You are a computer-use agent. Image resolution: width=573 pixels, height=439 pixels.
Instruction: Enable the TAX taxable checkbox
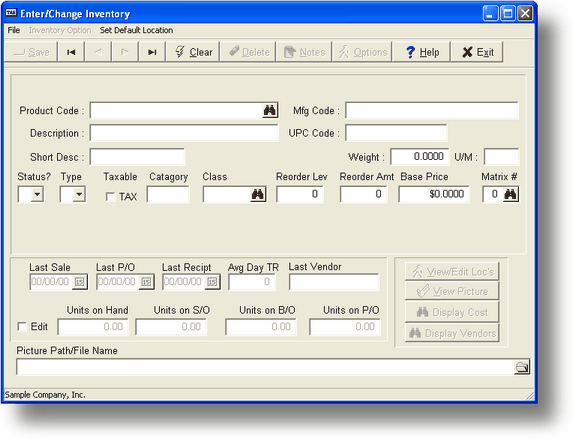coord(110,197)
